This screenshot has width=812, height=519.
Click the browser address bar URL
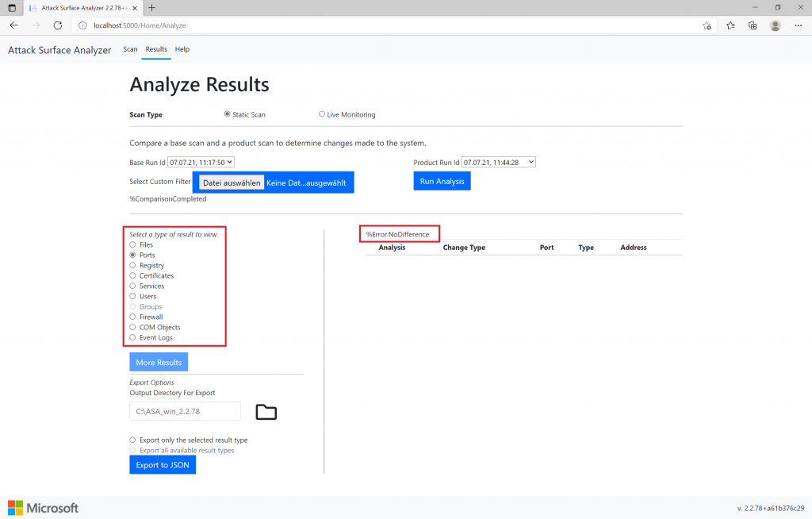[x=140, y=25]
